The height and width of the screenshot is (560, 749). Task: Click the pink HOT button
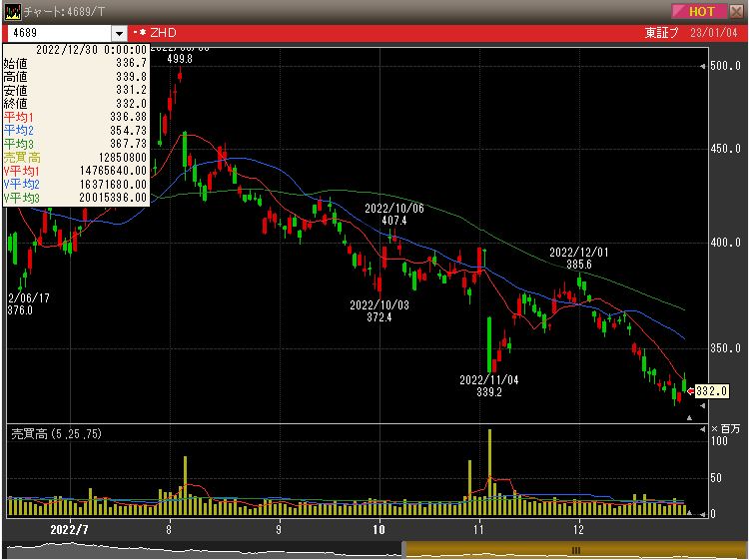[x=700, y=11]
